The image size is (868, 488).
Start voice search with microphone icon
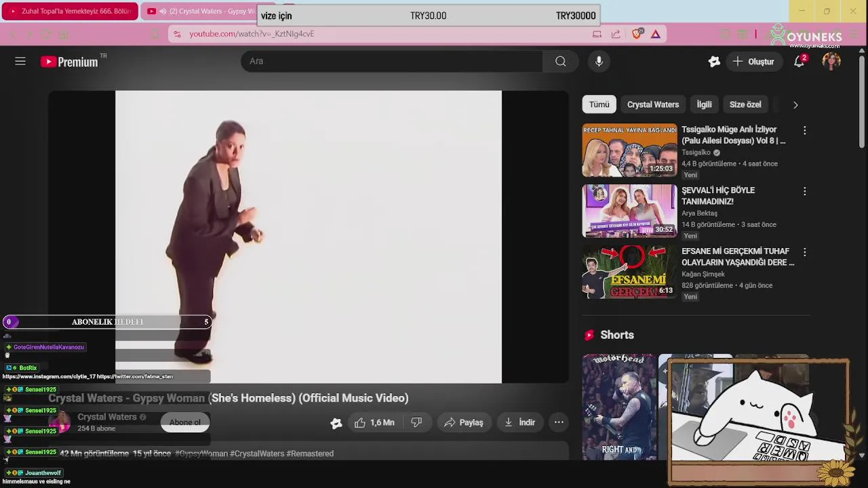[x=599, y=62]
